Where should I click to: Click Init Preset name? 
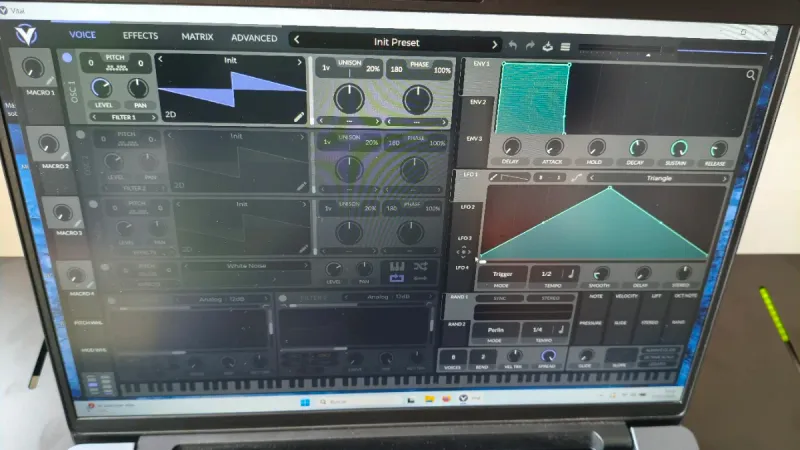[x=396, y=42]
